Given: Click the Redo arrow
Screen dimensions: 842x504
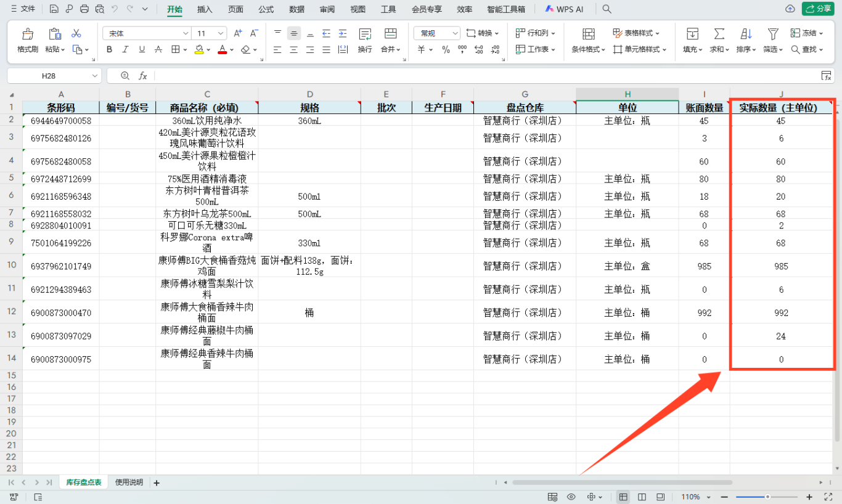Looking at the screenshot, I should (130, 9).
